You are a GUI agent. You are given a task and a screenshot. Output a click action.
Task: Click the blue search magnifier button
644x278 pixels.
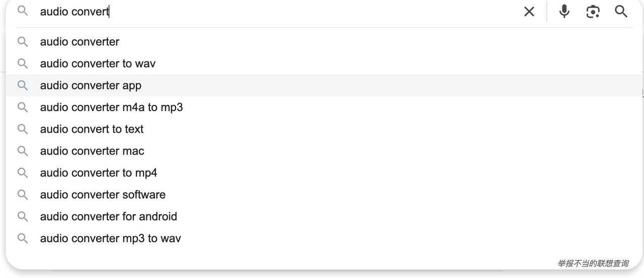(621, 12)
